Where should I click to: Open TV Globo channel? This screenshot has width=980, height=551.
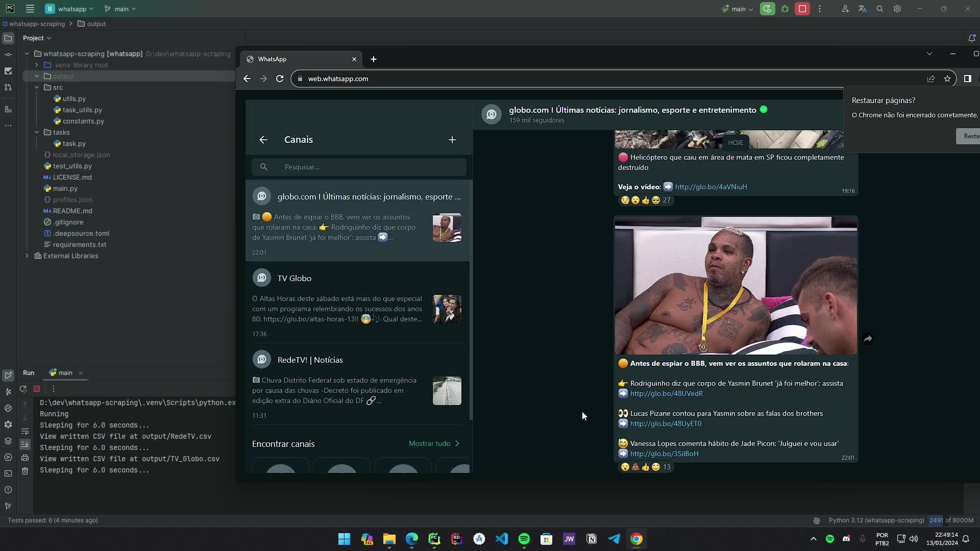357,302
